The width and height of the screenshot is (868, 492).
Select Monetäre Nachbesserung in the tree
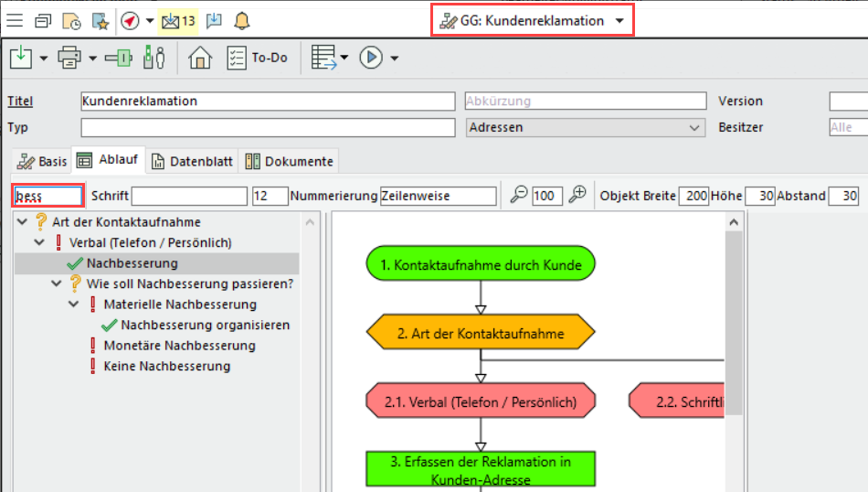tap(179, 346)
